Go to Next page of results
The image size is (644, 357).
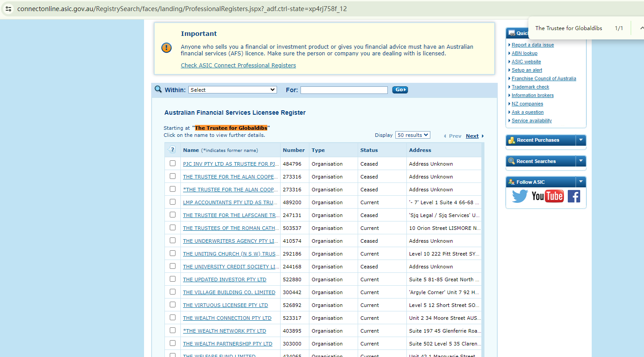tap(472, 136)
